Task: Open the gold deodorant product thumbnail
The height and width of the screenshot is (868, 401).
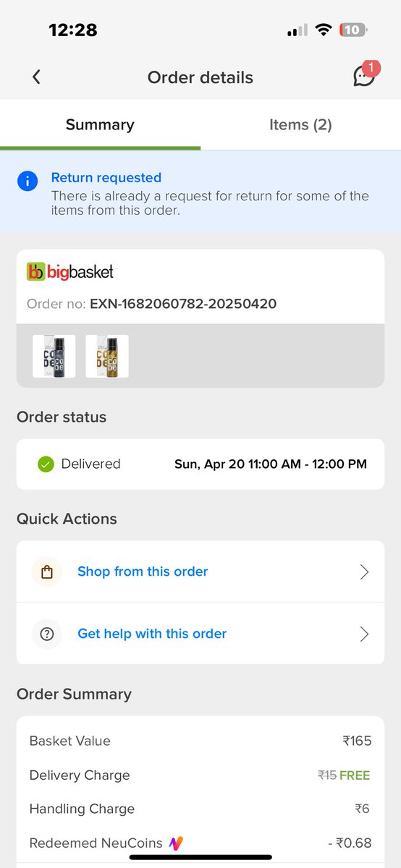Action: click(107, 356)
